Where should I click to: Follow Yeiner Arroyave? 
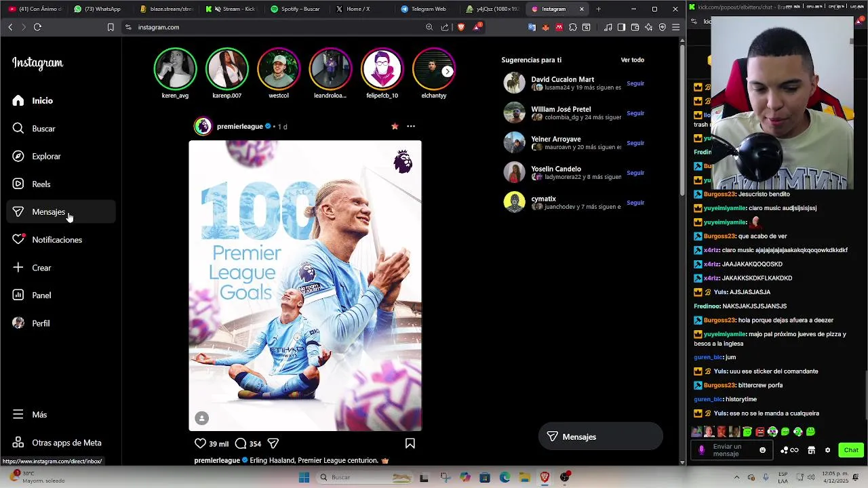pos(635,143)
